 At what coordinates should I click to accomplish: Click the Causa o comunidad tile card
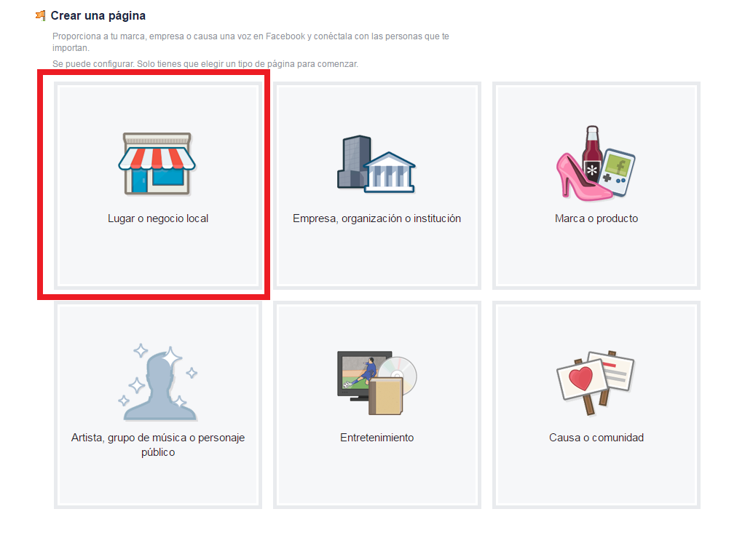coord(596,405)
